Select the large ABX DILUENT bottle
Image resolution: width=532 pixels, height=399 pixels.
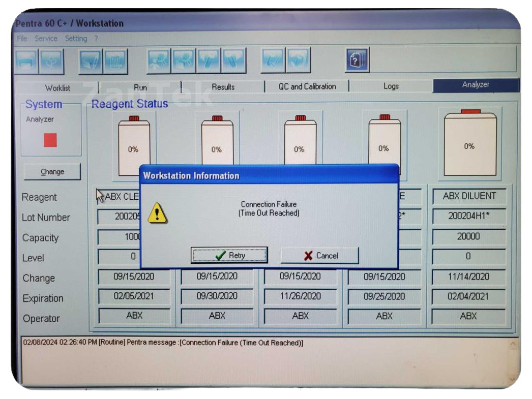tap(470, 142)
